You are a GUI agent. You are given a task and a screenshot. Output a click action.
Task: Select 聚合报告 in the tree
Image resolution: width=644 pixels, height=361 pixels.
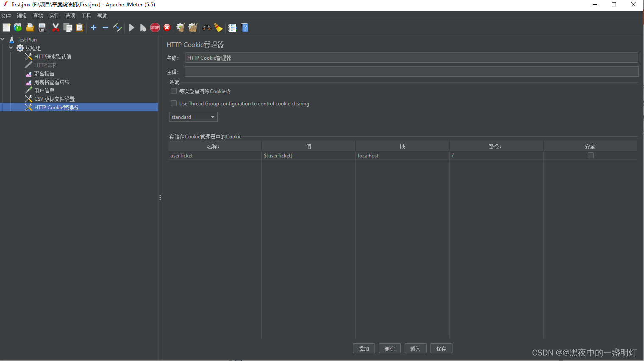pyautogui.click(x=44, y=74)
